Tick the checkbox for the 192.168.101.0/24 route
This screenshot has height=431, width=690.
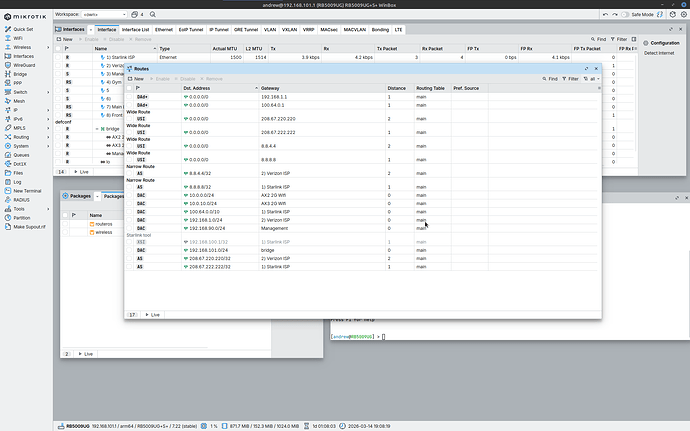(x=129, y=250)
